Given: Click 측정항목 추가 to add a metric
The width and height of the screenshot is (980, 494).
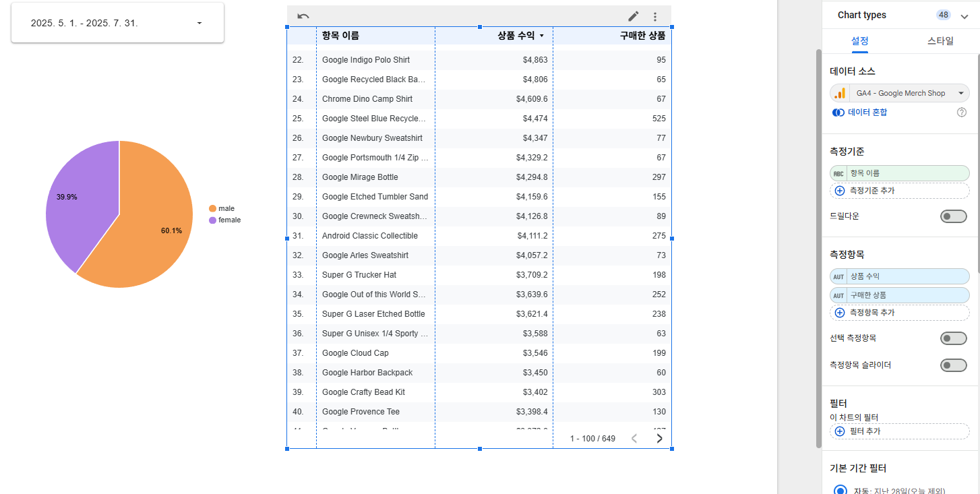Looking at the screenshot, I should point(900,313).
